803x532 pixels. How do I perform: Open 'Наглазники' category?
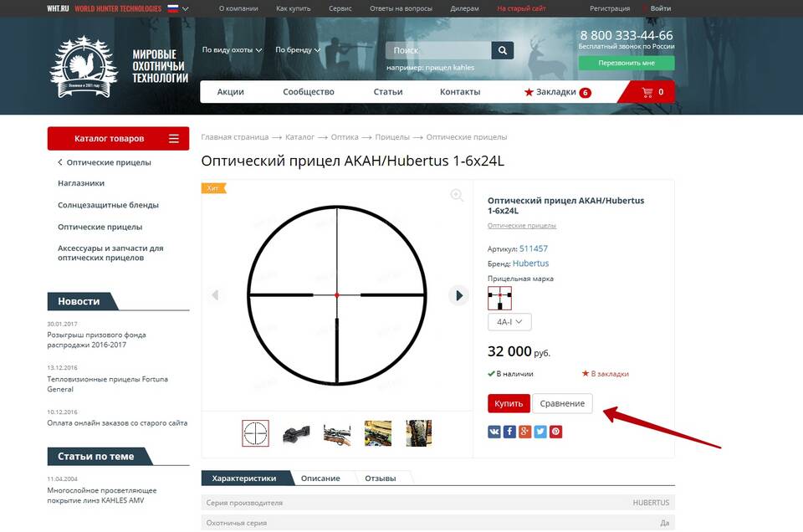click(x=81, y=183)
